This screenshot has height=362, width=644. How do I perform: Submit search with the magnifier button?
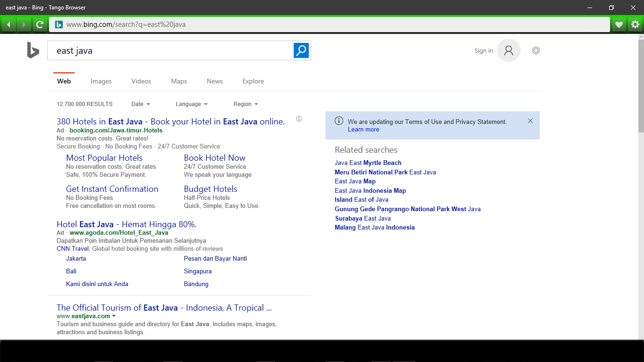point(301,50)
